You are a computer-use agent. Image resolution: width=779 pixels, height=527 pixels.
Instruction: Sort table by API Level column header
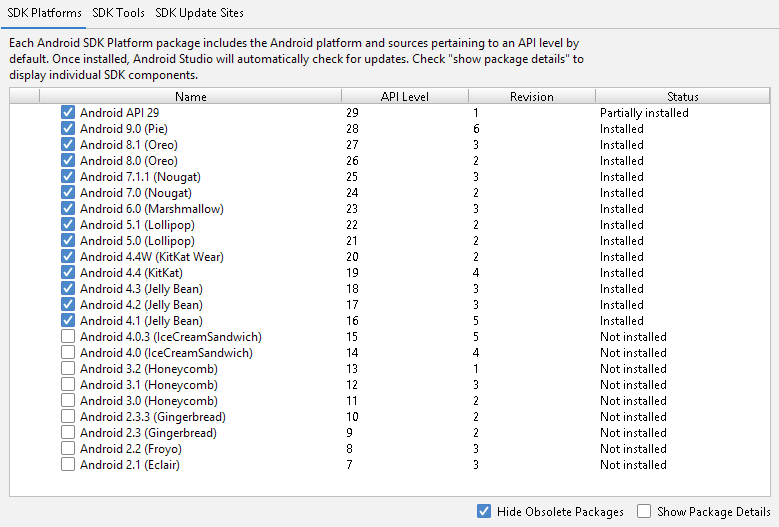[405, 96]
